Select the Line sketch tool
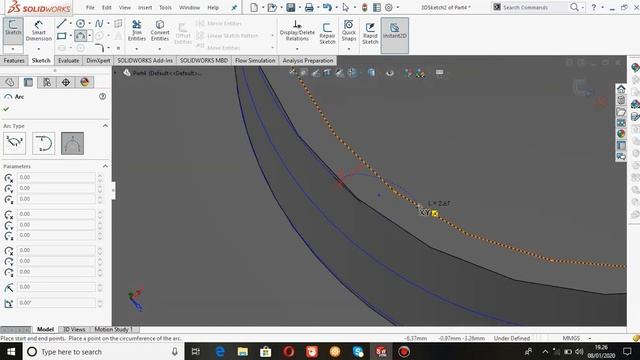 (x=62, y=24)
